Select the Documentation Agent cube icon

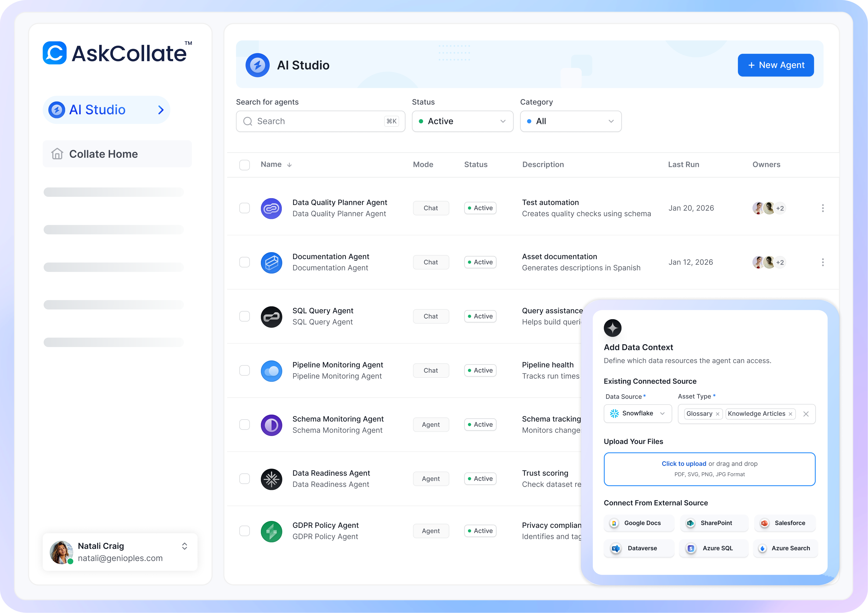(271, 262)
